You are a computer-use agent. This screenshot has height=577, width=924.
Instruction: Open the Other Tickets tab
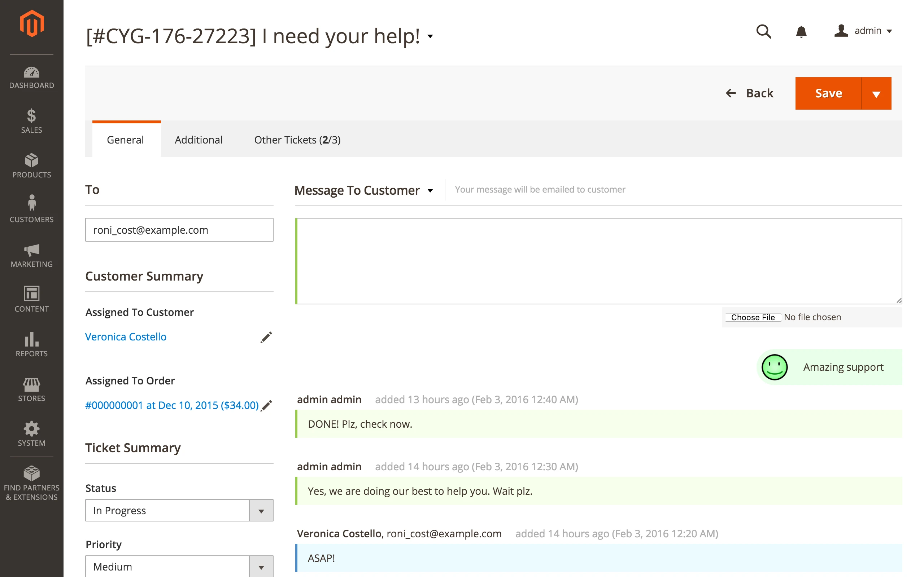coord(297,140)
